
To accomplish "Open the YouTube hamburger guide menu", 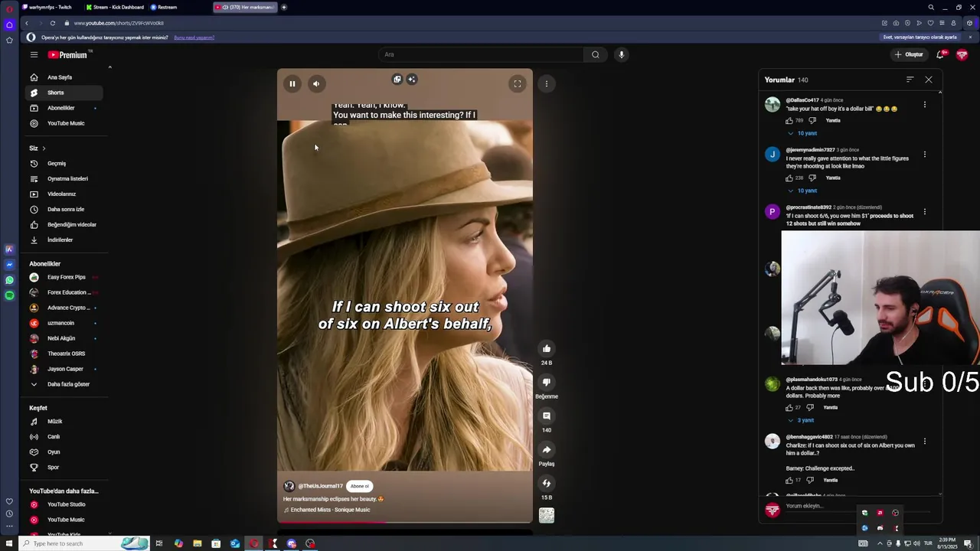I will point(34,54).
